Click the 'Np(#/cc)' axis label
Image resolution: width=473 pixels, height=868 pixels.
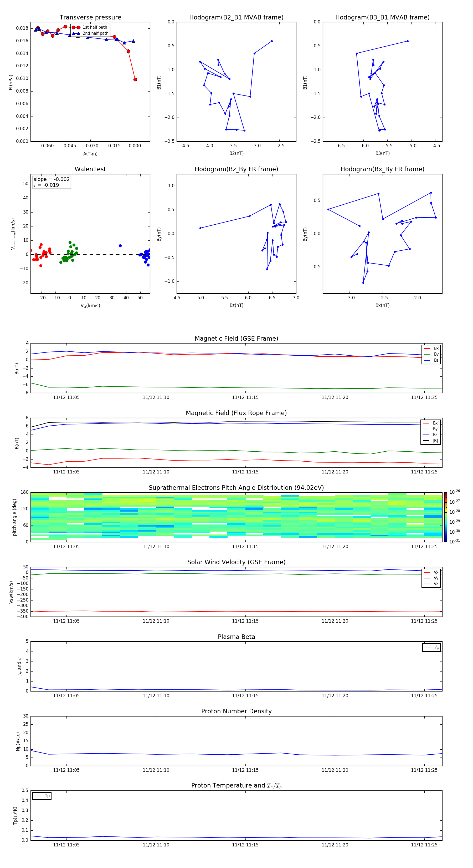[x=18, y=741]
